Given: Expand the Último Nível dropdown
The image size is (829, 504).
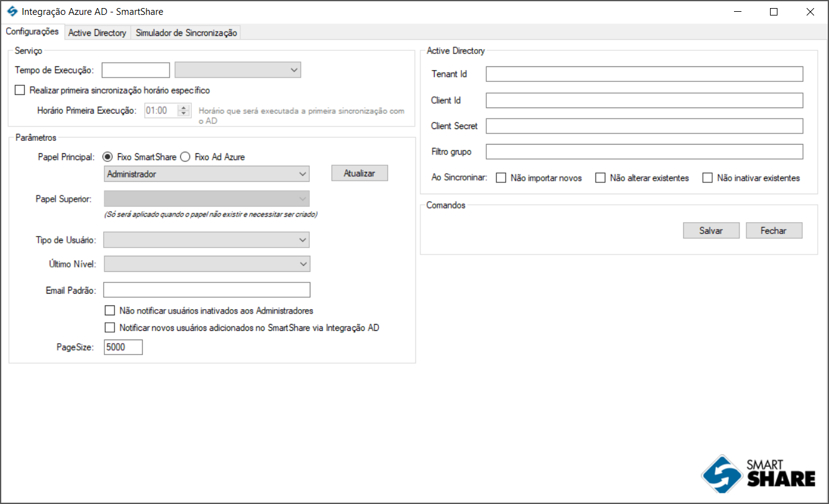Looking at the screenshot, I should tap(207, 264).
